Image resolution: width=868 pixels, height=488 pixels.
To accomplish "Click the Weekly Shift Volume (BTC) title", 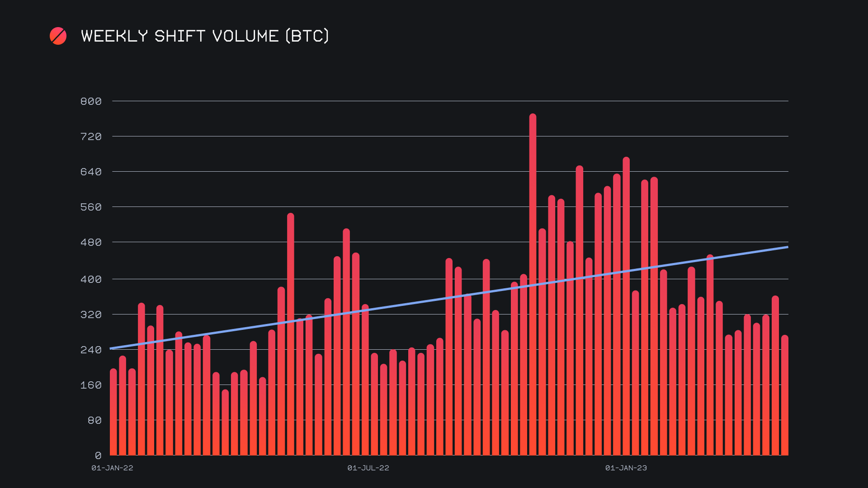I will pos(205,36).
